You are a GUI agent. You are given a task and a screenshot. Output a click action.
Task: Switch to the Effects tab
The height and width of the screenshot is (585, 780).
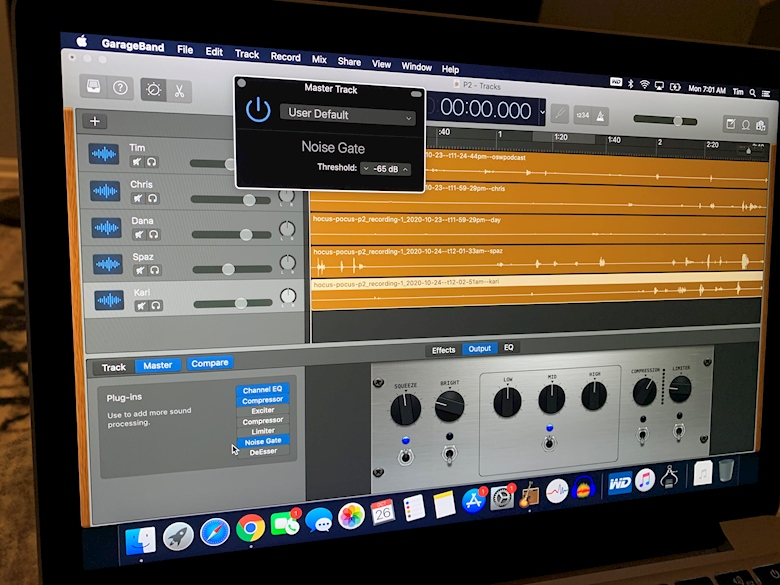click(x=443, y=350)
